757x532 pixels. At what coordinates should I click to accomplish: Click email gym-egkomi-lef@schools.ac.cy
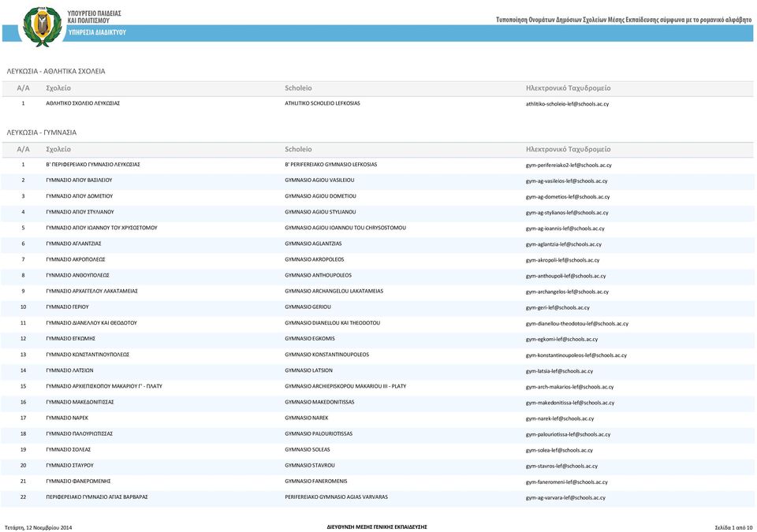[x=561, y=340]
